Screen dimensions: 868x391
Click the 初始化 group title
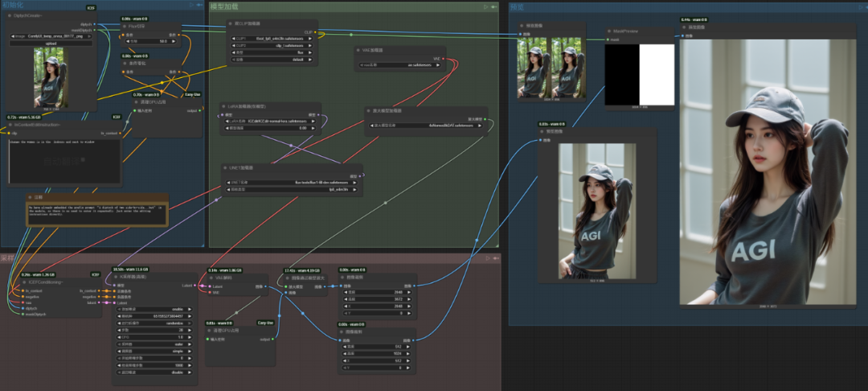click(11, 6)
